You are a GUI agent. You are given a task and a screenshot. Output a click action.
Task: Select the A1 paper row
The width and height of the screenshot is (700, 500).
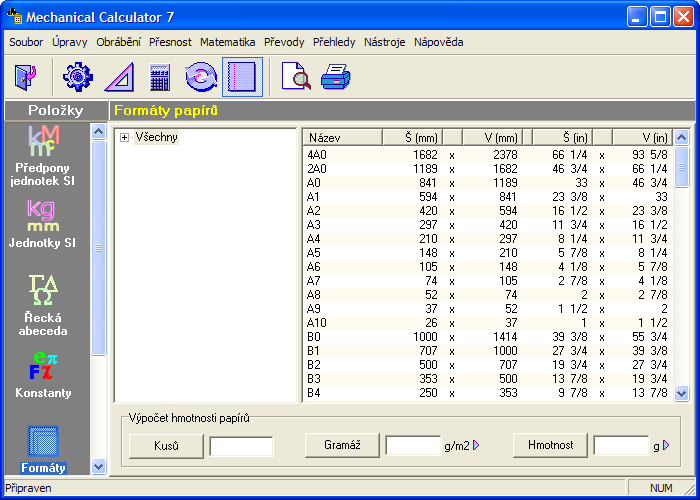pos(488,197)
